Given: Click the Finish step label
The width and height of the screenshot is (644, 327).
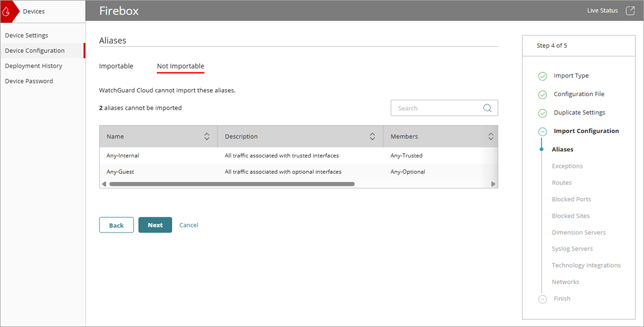Looking at the screenshot, I should click(562, 299).
